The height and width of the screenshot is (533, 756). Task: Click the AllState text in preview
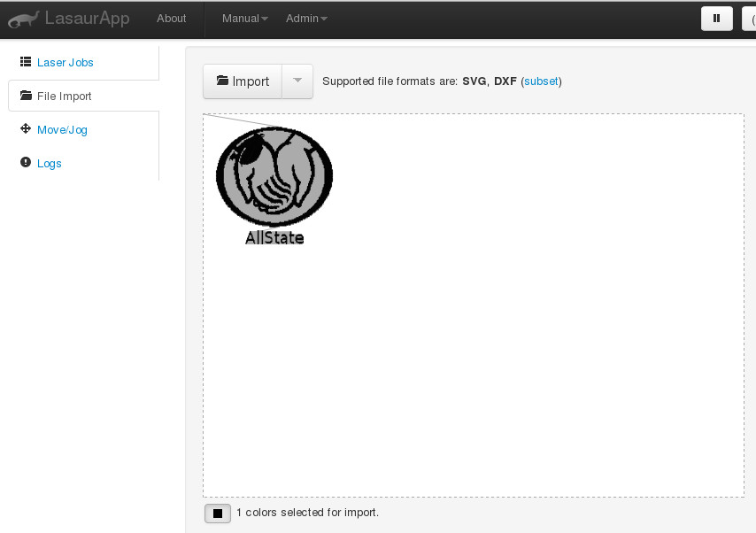pos(274,238)
